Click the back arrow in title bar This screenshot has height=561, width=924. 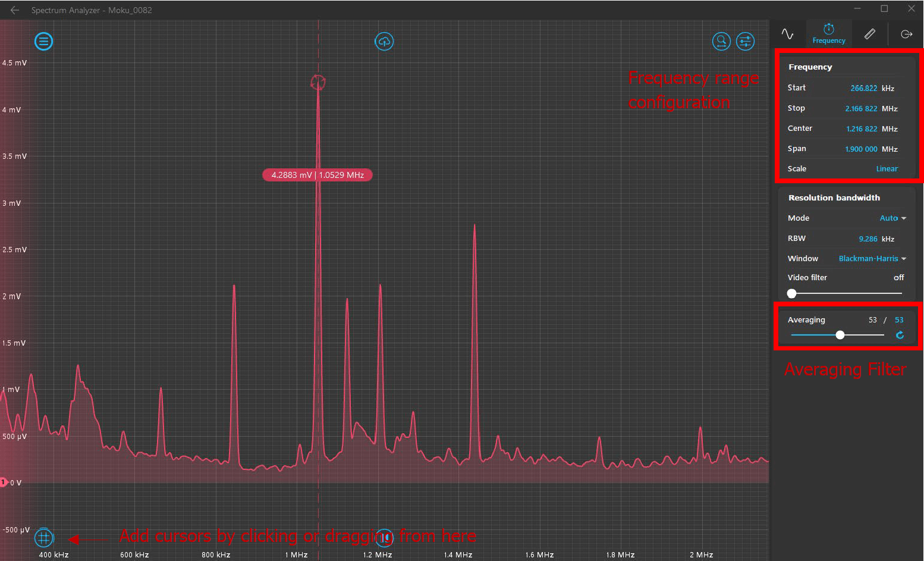[x=15, y=10]
